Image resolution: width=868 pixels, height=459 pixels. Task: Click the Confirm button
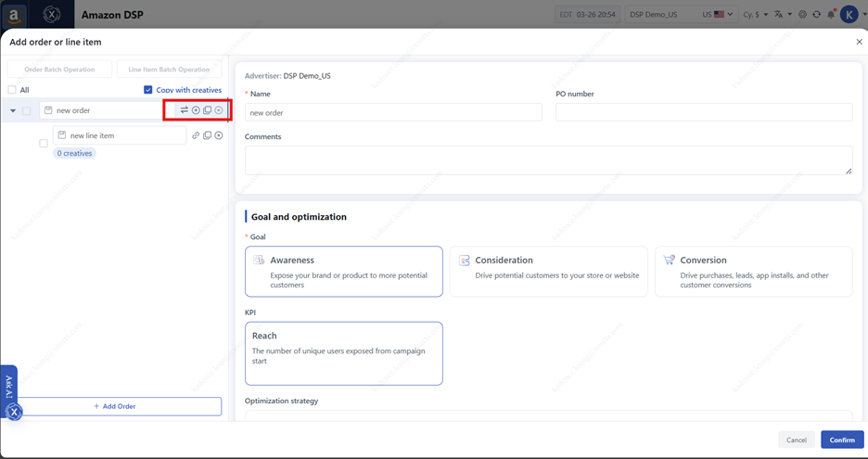[x=842, y=440]
